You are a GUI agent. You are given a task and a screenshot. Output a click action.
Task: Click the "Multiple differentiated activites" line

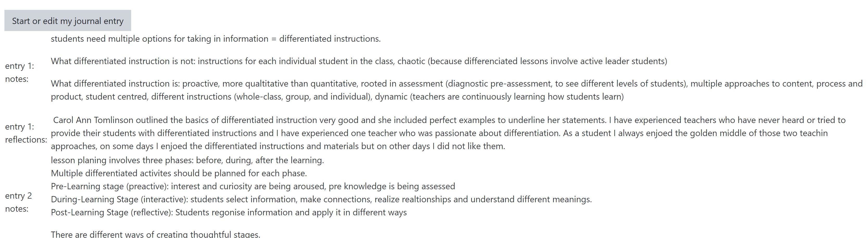pyautogui.click(x=179, y=173)
